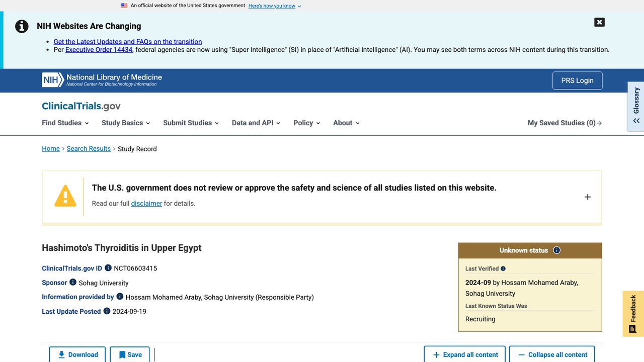Click info icon next to Last Verified

503,268
